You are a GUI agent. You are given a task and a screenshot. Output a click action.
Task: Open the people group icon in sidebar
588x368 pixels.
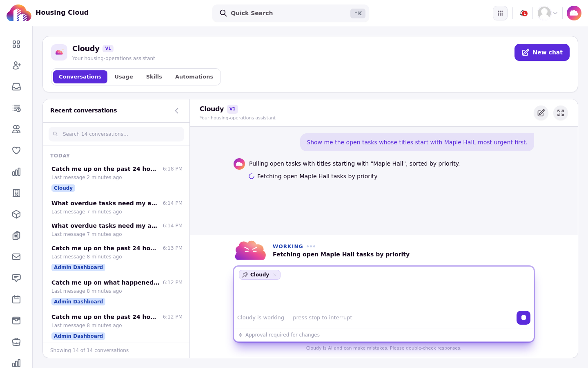click(x=16, y=129)
